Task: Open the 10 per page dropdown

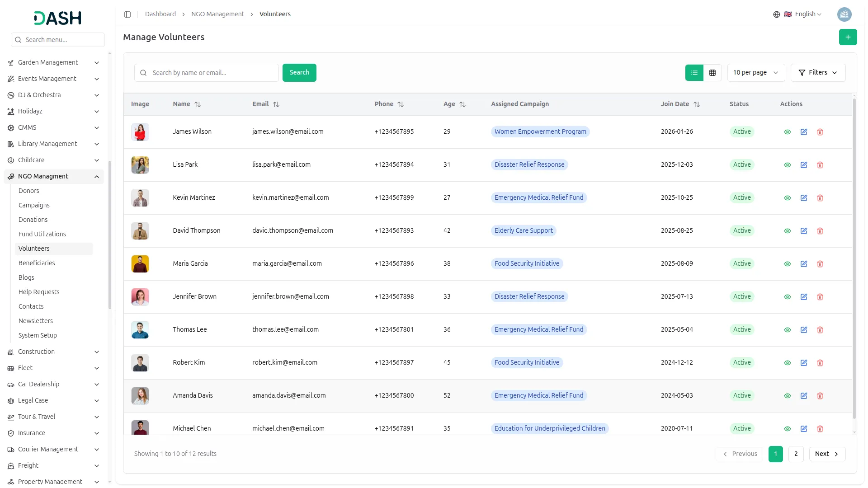Action: 755,73
